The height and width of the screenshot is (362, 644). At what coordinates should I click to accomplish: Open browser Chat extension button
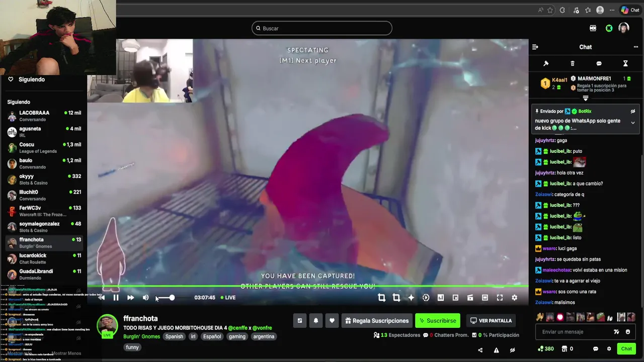pos(630,10)
